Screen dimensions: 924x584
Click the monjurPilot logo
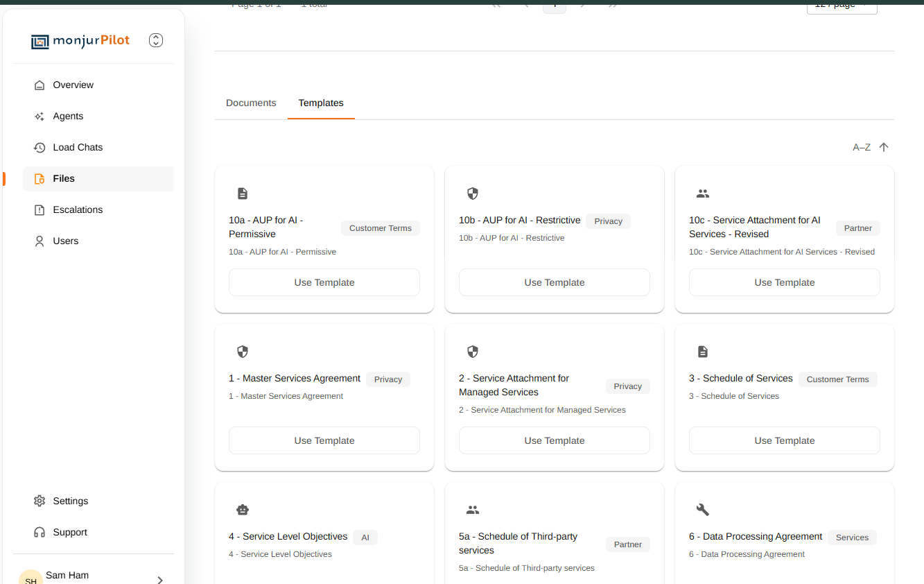[x=80, y=41]
